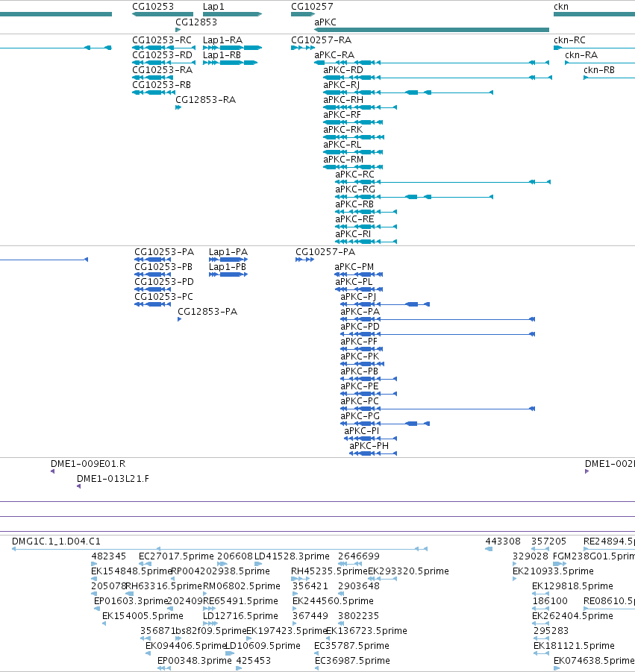Click the aPKC-RE transcript
The image size is (635, 672).
pyautogui.click(x=366, y=227)
